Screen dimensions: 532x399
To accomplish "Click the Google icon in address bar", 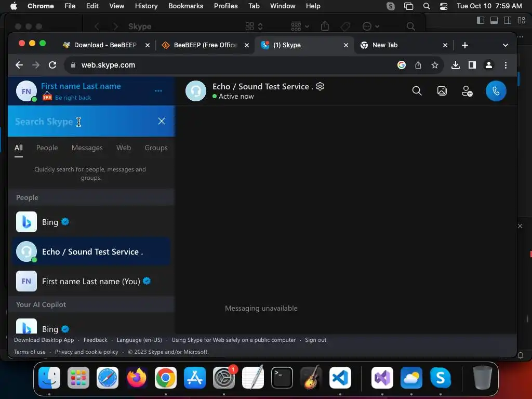I will click(402, 65).
